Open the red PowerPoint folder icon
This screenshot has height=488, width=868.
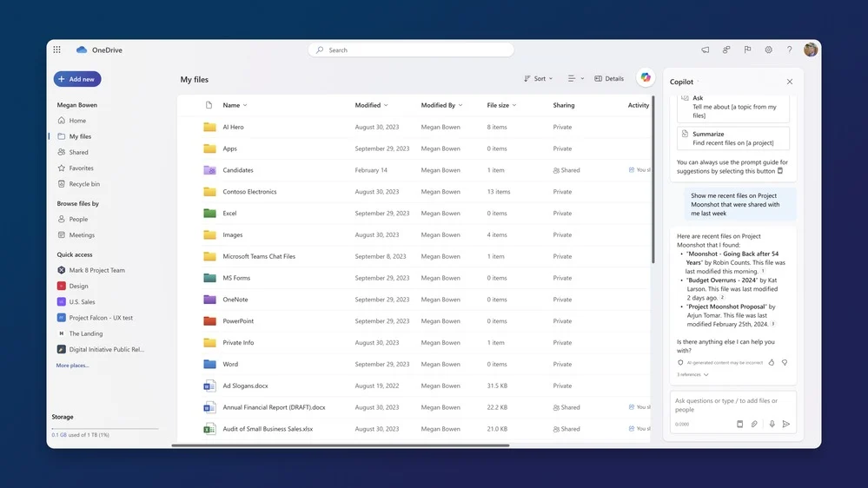[209, 321]
